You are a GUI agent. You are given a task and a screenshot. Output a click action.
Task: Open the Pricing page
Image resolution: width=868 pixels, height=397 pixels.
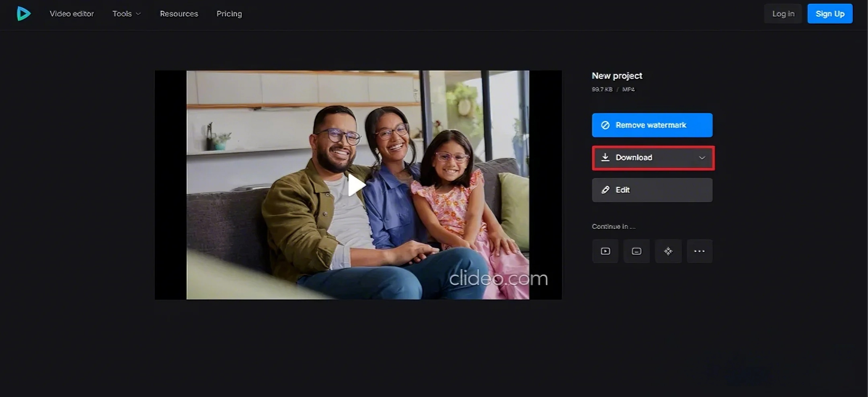pos(229,13)
